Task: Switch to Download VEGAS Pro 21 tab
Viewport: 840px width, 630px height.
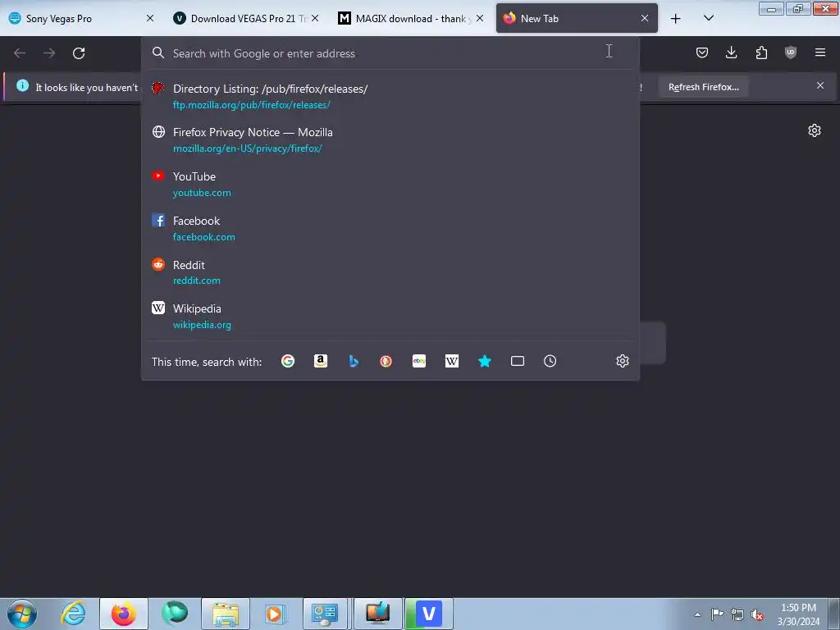Action: [x=244, y=18]
